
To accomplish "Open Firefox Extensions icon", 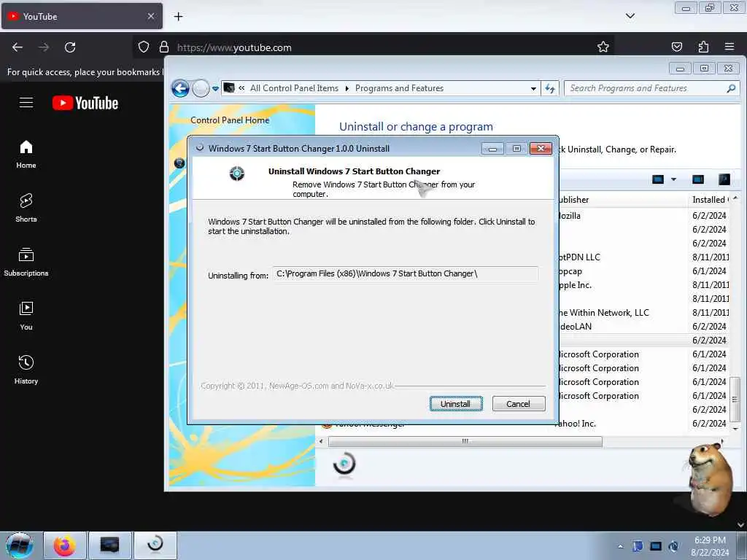I will point(703,47).
